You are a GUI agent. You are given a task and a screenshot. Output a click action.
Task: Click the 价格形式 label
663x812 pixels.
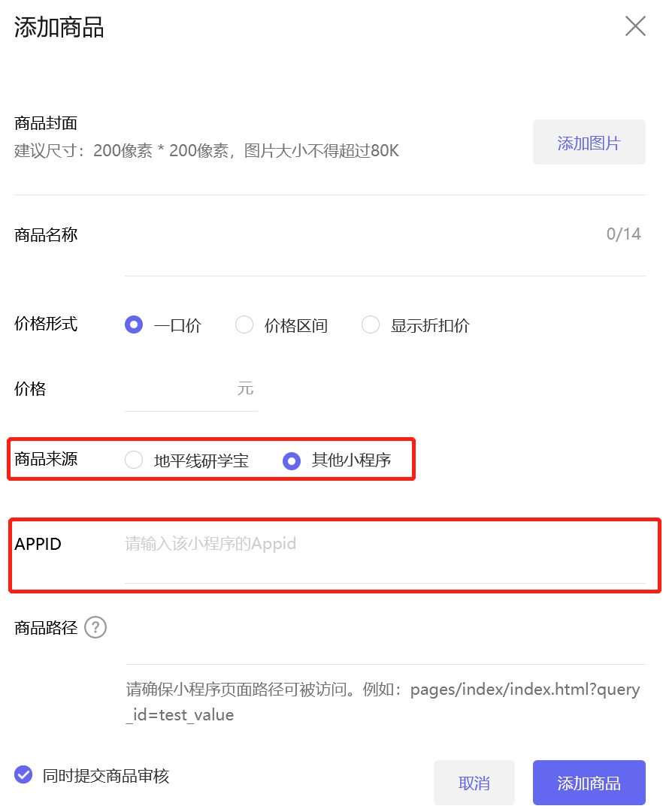pyautogui.click(x=46, y=324)
